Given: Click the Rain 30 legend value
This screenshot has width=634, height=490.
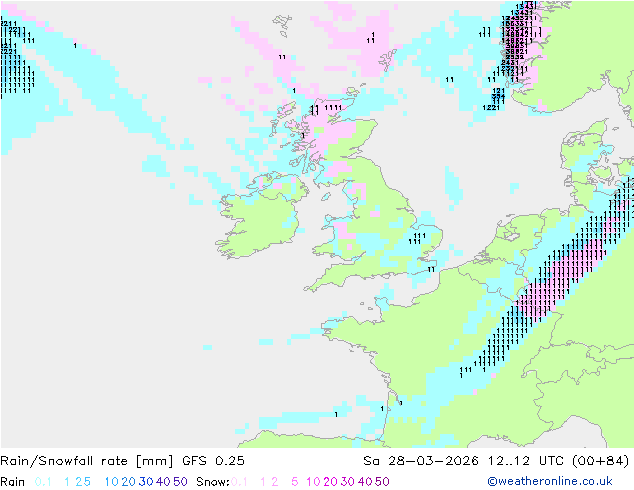Looking at the screenshot, I should pyautogui.click(x=146, y=482).
